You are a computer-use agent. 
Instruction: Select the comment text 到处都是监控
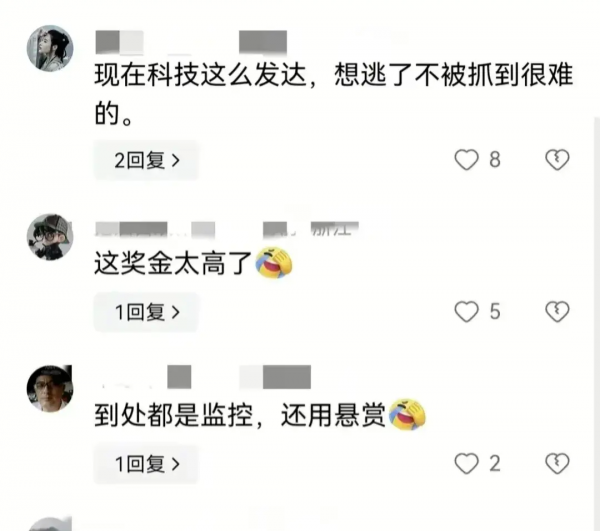(174, 415)
